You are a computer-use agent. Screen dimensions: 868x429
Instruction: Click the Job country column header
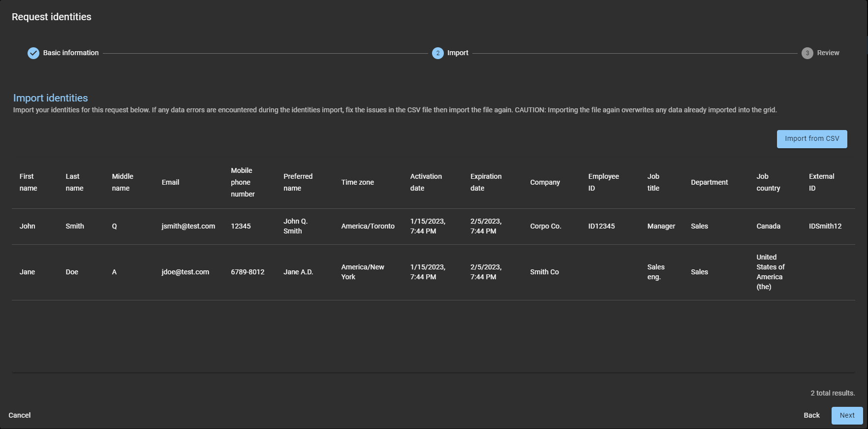(768, 182)
